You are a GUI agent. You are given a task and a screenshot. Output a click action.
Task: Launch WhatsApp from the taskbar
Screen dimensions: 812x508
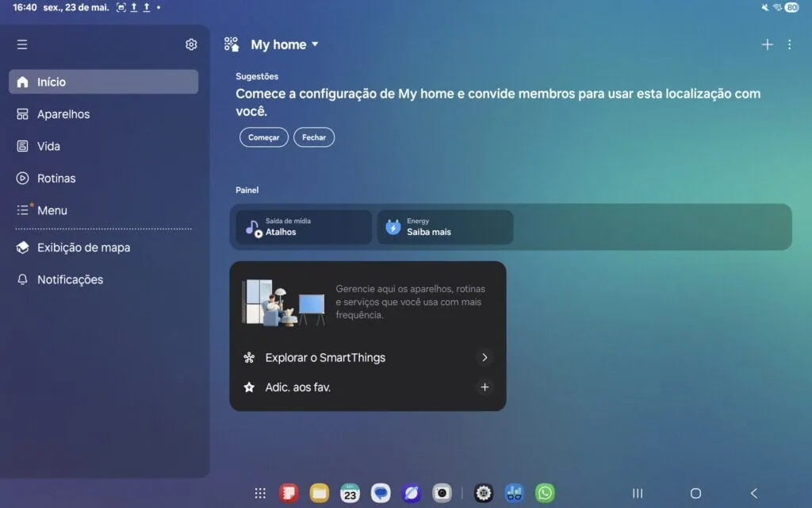pyautogui.click(x=546, y=492)
